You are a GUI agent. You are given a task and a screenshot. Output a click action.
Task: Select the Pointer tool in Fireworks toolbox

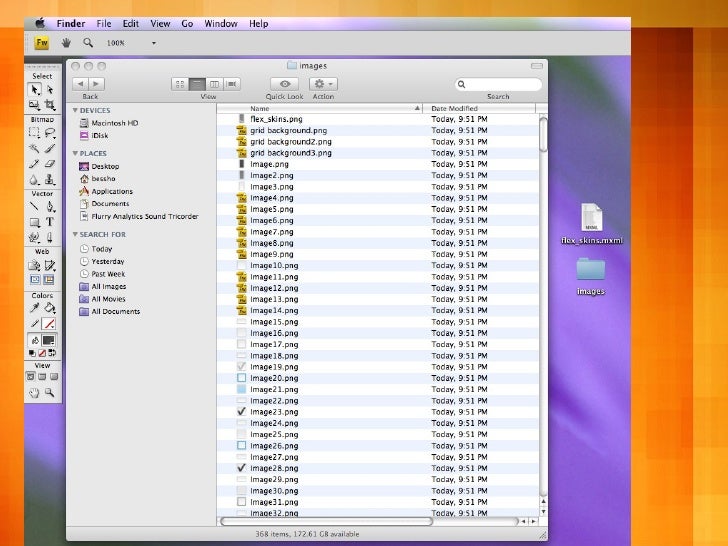tap(35, 89)
